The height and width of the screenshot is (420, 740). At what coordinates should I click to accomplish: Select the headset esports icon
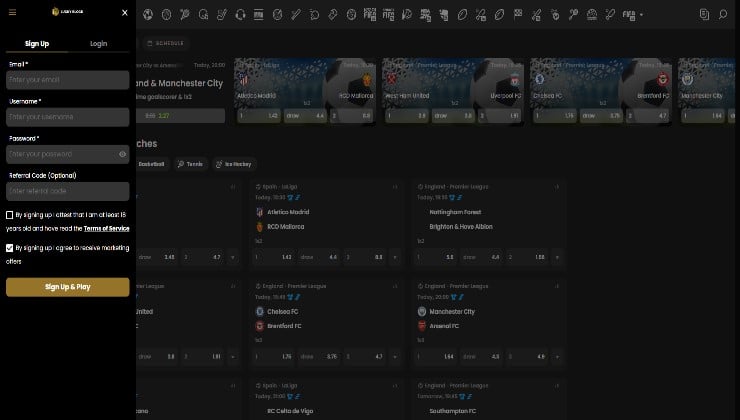(240, 15)
